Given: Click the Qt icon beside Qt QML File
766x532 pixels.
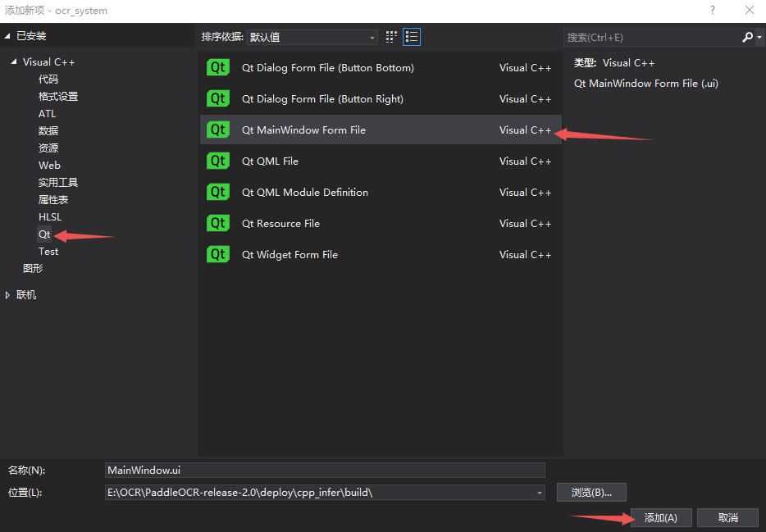Looking at the screenshot, I should [x=218, y=161].
